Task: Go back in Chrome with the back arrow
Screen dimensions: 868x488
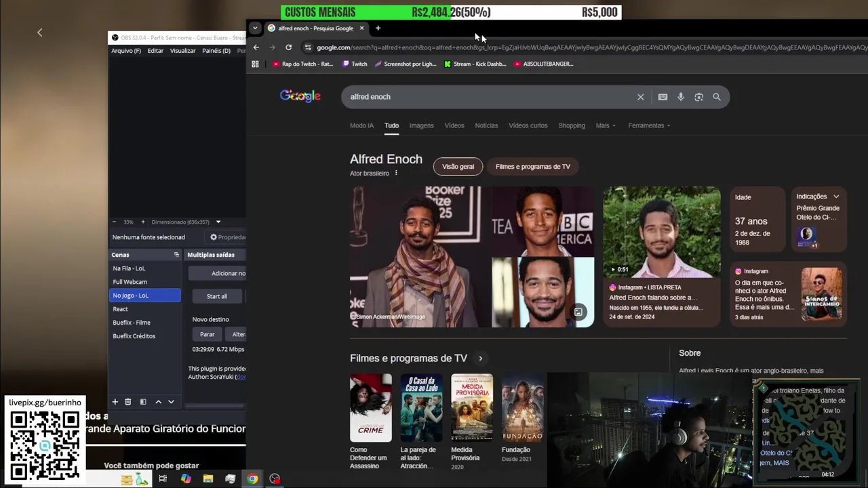Action: pyautogui.click(x=256, y=47)
